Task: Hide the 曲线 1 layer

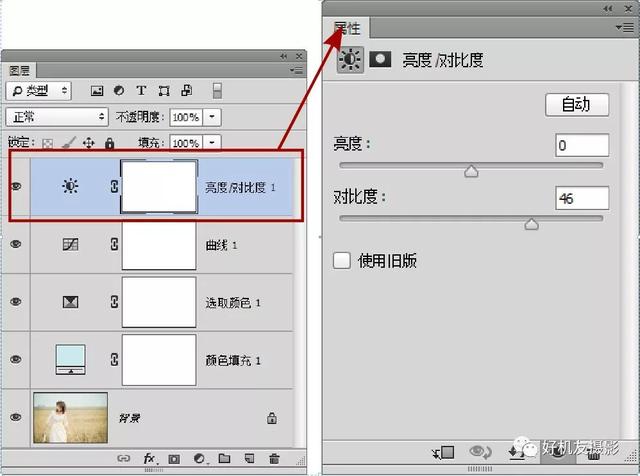Action: pos(15,244)
